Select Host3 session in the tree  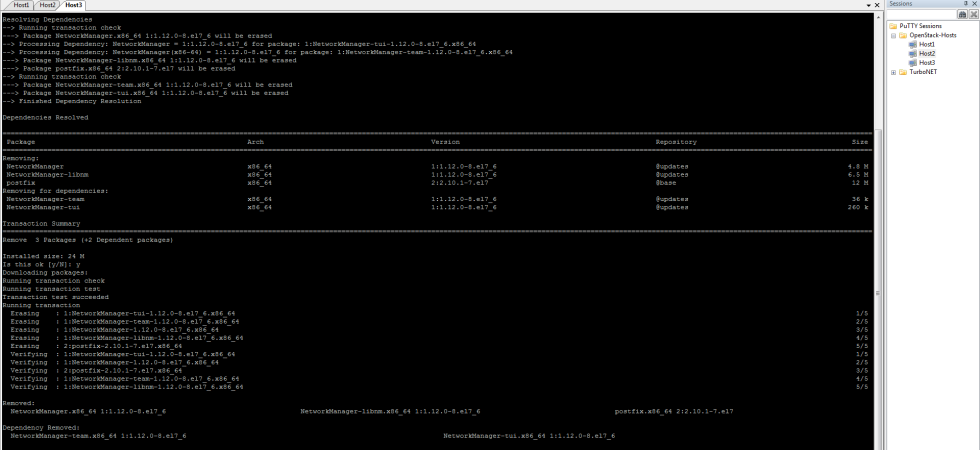coord(927,62)
